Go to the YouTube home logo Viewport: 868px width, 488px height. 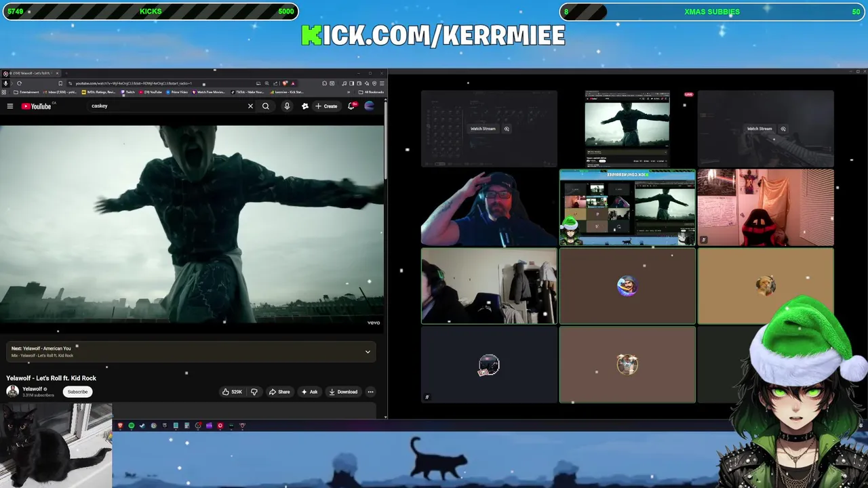tap(36, 106)
